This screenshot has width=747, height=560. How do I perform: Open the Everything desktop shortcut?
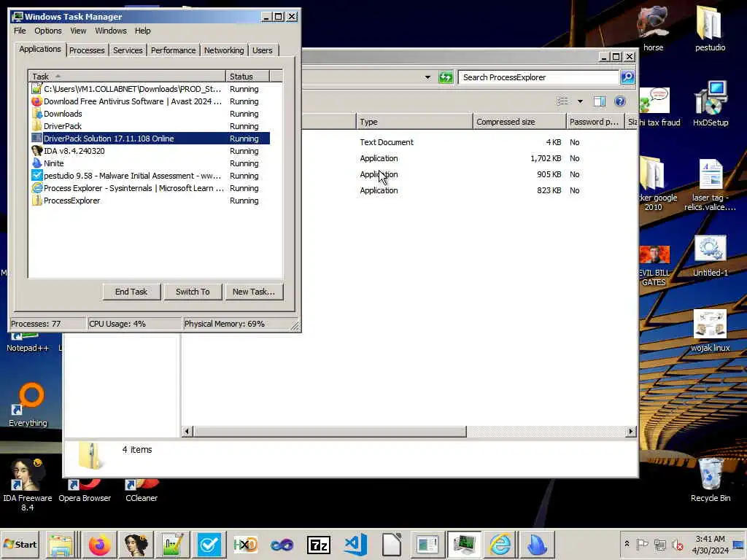pos(28,405)
